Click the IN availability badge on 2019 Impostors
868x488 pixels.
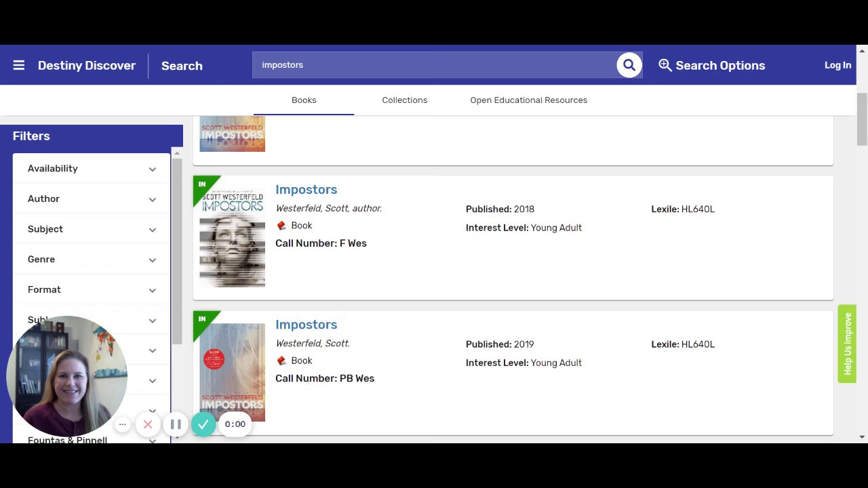coord(203,320)
